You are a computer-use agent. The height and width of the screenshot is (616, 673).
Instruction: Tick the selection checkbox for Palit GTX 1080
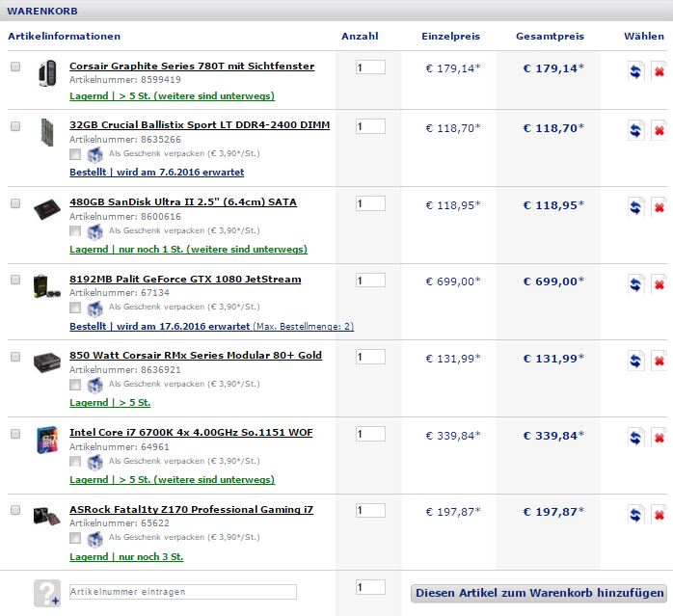click(x=14, y=280)
